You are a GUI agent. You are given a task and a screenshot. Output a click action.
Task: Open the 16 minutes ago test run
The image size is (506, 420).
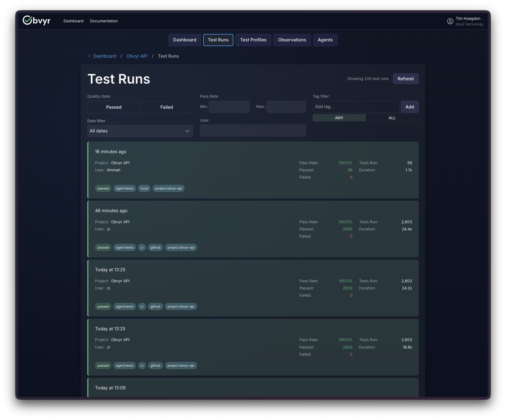pyautogui.click(x=253, y=170)
